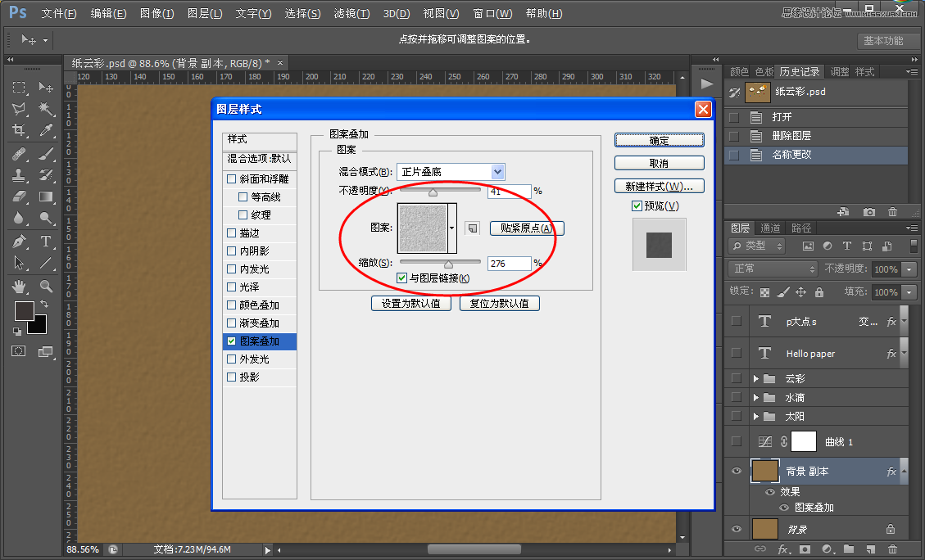Image resolution: width=925 pixels, height=560 pixels.
Task: Delete layer trash icon in Layers panel
Action: (x=892, y=549)
